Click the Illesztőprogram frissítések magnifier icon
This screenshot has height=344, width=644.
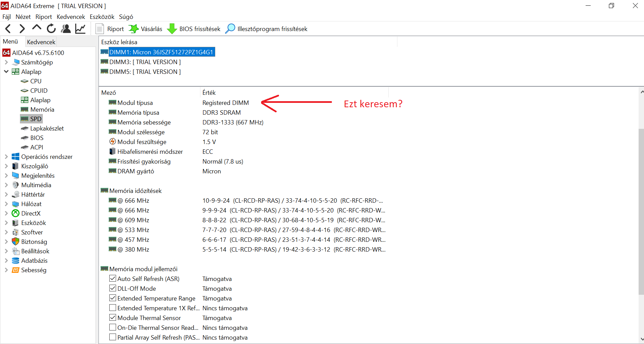pos(230,29)
